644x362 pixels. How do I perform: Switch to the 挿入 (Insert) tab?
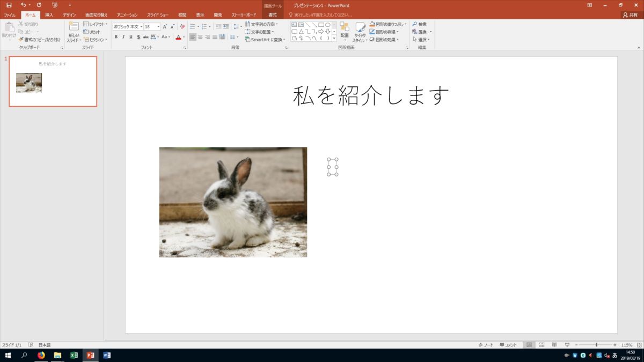coord(49,15)
